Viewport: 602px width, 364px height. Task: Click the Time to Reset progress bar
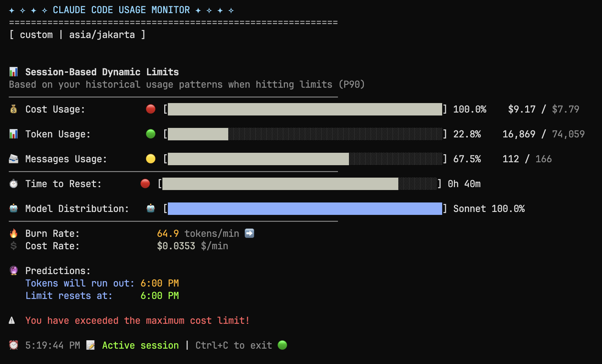point(300,184)
